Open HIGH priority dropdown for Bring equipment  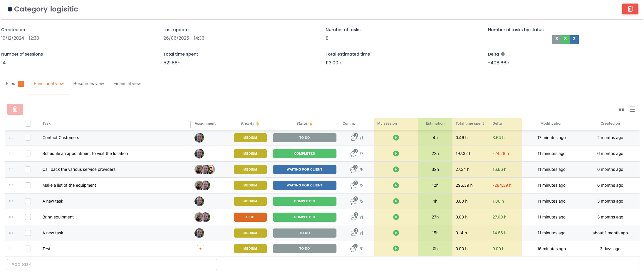click(x=250, y=217)
